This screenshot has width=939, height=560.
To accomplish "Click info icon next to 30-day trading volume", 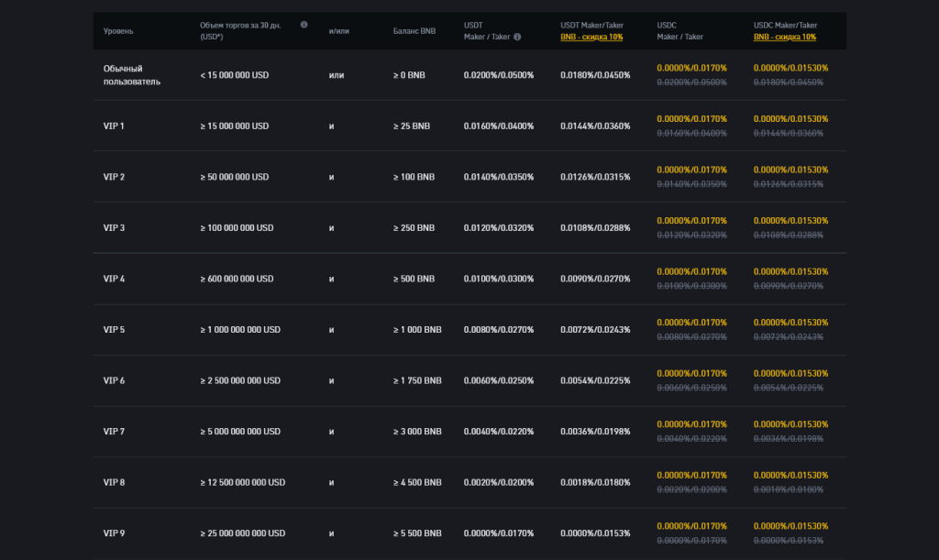I will tap(304, 25).
